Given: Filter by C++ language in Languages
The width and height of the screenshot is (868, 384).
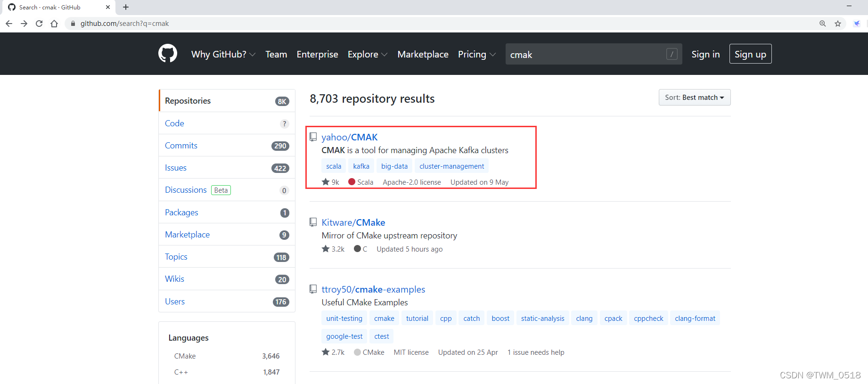Looking at the screenshot, I should [x=227, y=372].
